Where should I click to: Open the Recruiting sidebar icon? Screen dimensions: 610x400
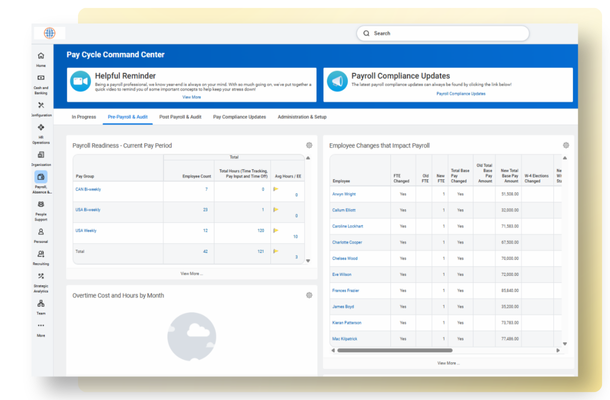pos(41,258)
